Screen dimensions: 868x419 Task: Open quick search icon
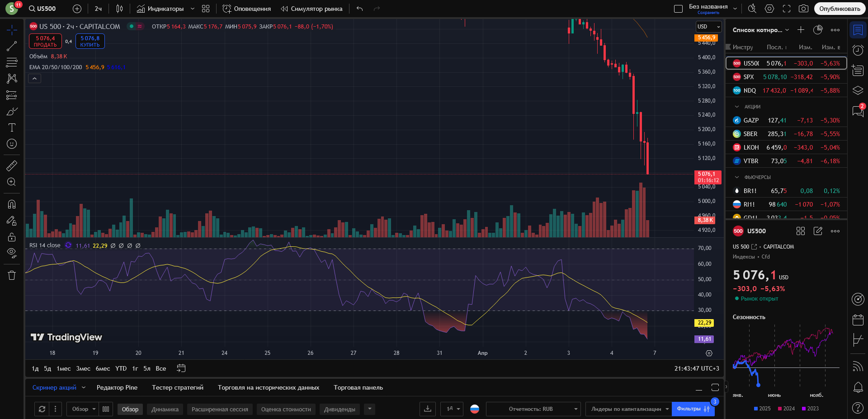[752, 9]
